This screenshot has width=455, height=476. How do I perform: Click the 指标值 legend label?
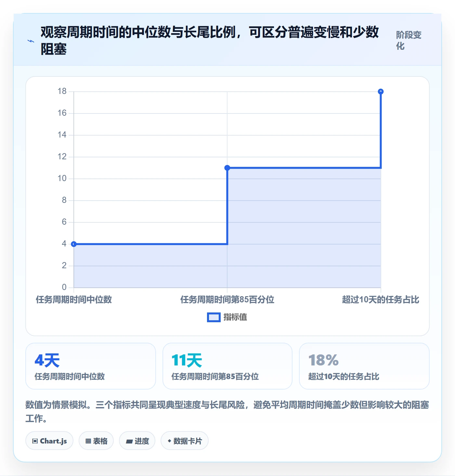click(x=235, y=317)
